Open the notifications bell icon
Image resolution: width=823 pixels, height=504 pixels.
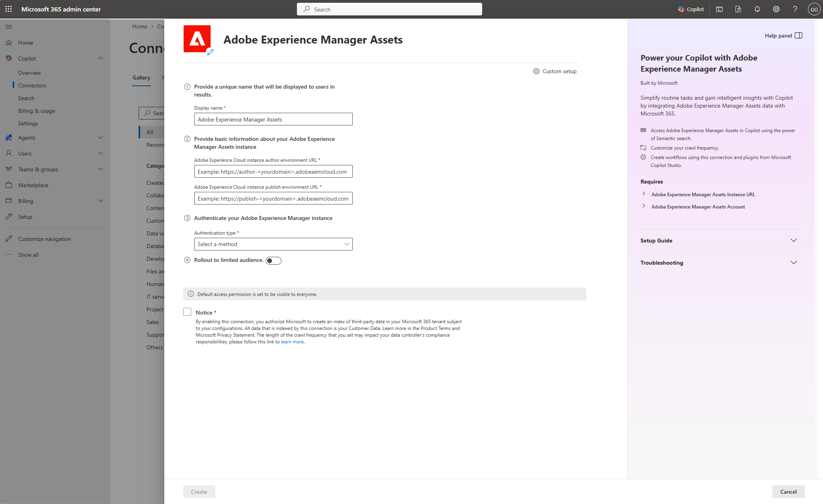(x=757, y=9)
